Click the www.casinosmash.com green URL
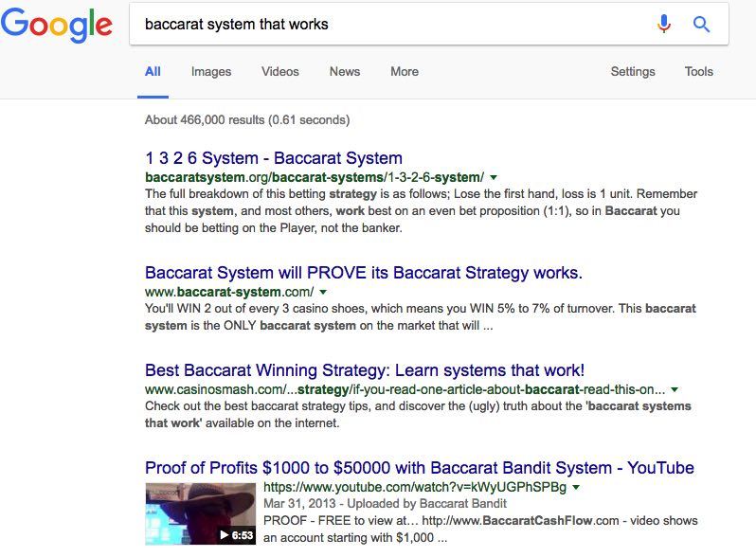756x557 pixels. point(405,389)
